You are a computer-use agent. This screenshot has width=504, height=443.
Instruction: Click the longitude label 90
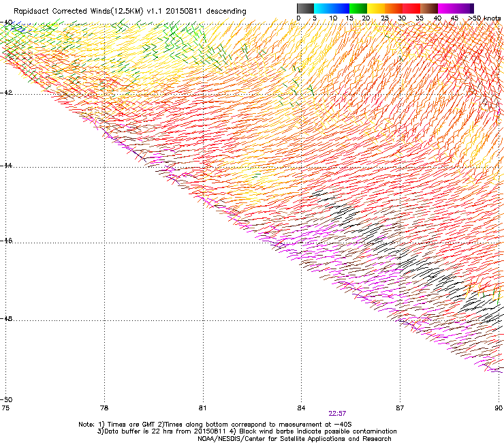click(499, 408)
